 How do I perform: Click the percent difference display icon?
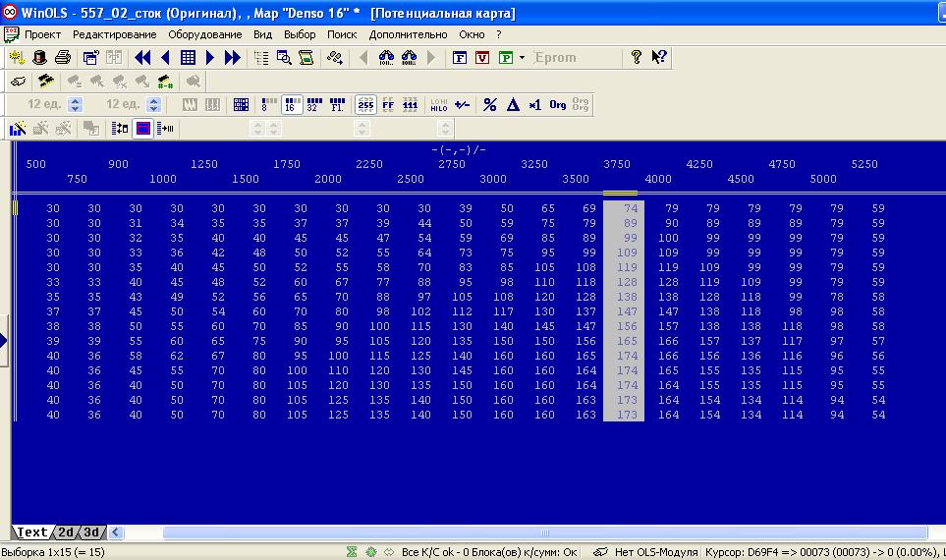[489, 105]
